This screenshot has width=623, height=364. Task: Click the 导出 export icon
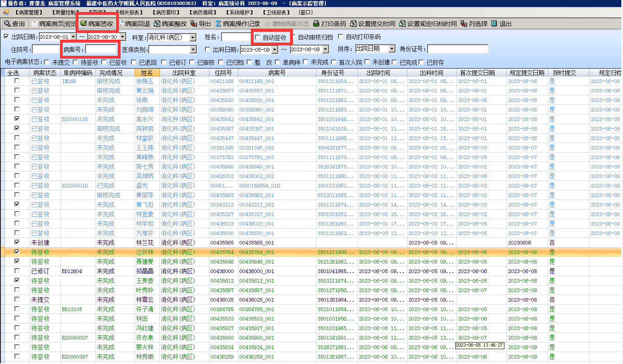tap(194, 24)
